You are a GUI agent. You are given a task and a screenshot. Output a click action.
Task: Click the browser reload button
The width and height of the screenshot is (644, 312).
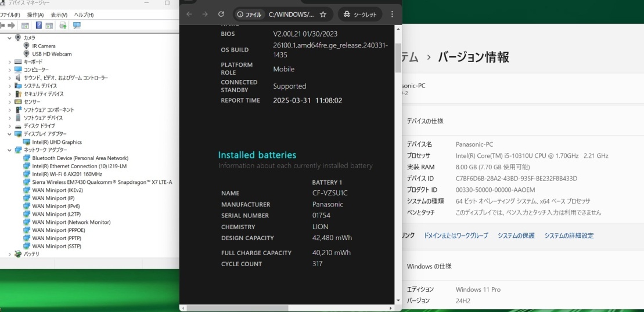pos(221,14)
